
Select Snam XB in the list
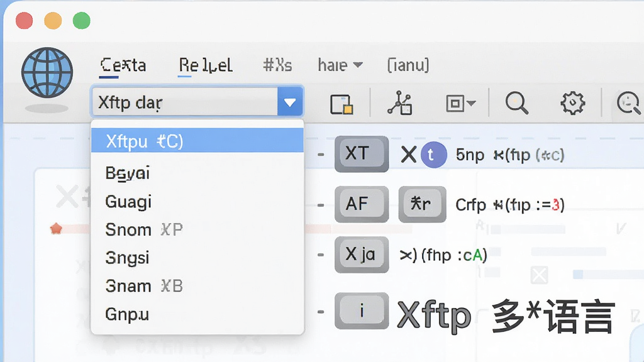tap(144, 286)
